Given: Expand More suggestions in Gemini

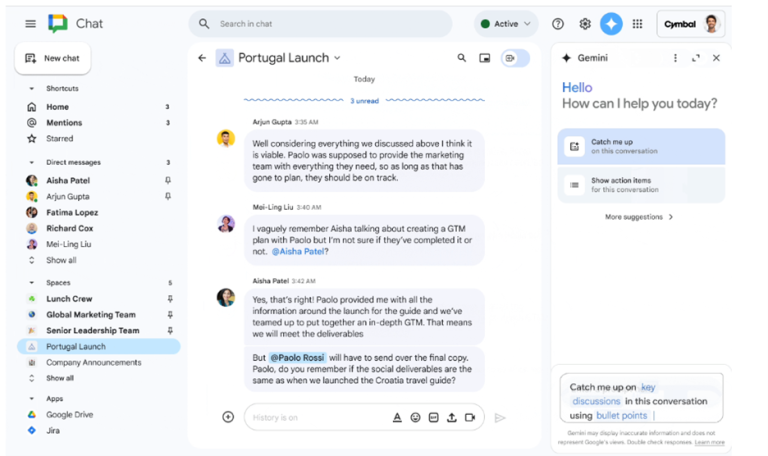Looking at the screenshot, I should click(x=639, y=217).
